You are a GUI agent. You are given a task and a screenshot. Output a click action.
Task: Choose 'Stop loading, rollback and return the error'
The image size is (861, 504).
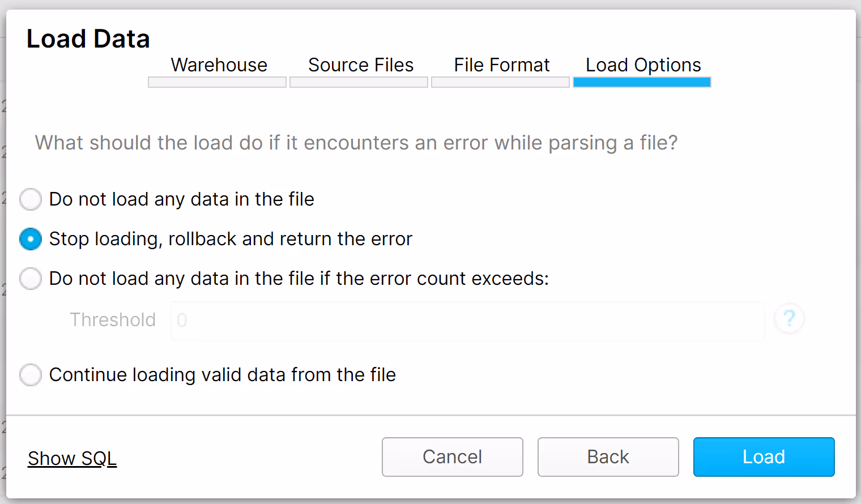point(31,239)
